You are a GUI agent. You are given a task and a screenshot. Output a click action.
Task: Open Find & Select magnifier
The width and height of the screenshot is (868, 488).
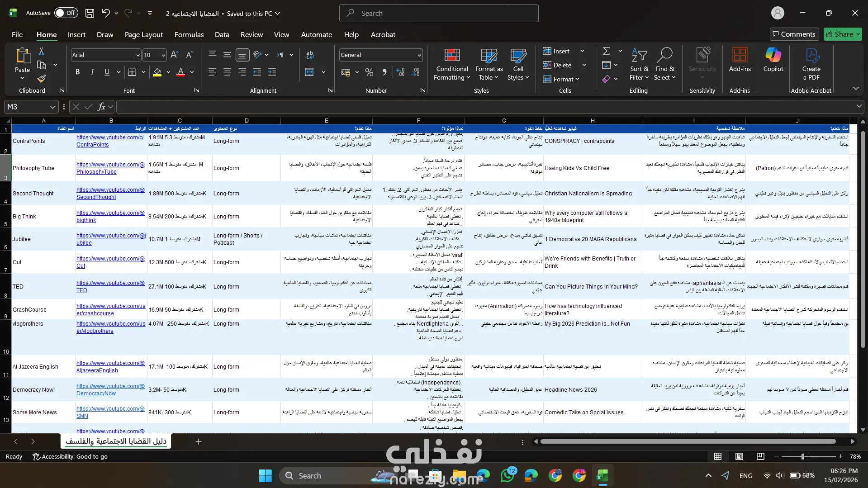pos(665,64)
